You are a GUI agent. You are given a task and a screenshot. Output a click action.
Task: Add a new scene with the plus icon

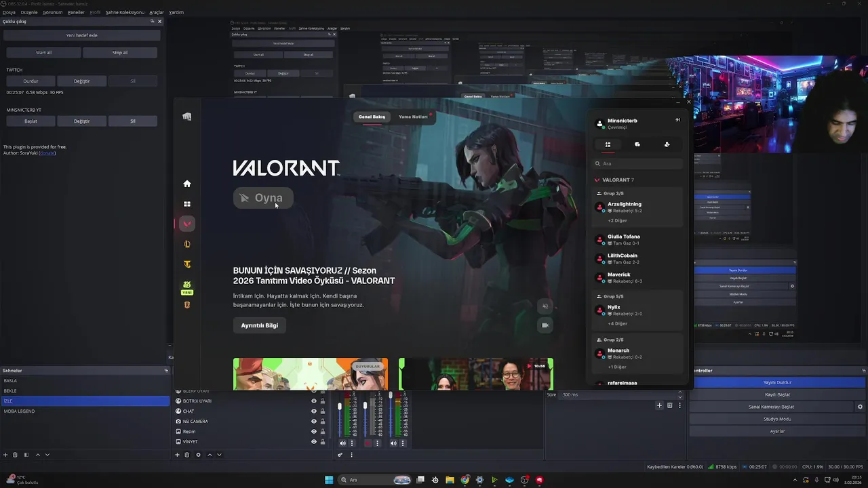(5, 455)
